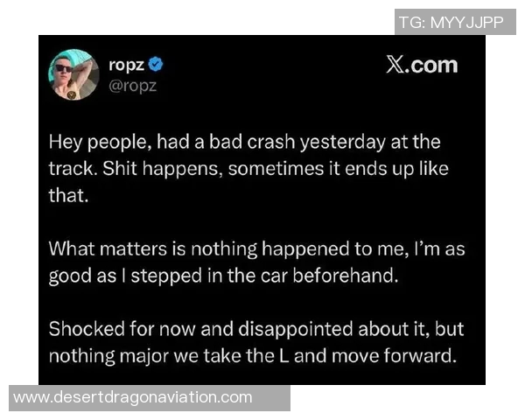The width and height of the screenshot is (525, 420).
Task: Click the X logo glyph
Action: point(395,66)
